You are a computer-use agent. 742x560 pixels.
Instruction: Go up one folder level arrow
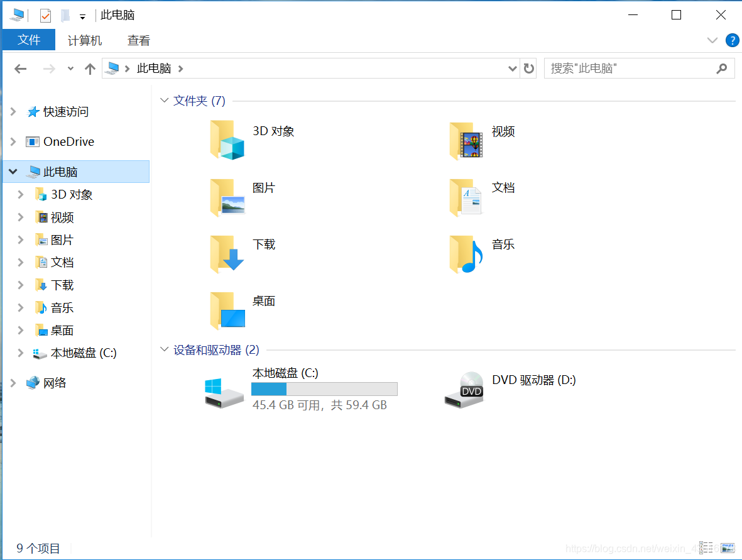point(90,69)
